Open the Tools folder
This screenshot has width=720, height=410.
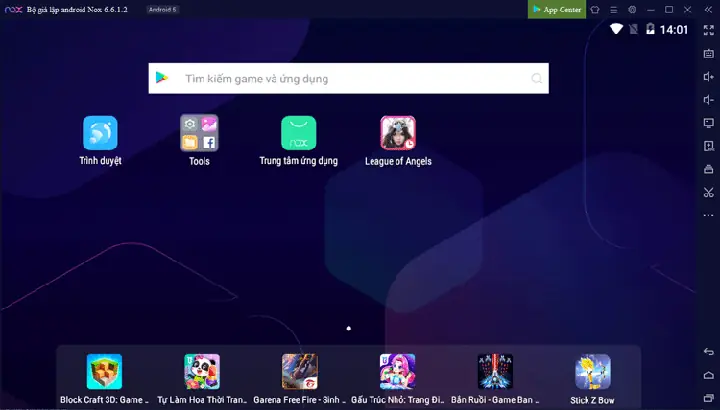[199, 133]
